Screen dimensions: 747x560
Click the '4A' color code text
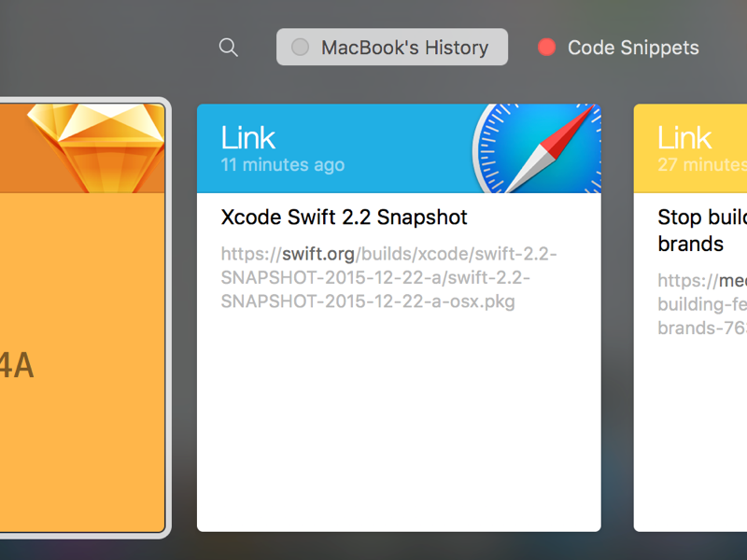pos(17,365)
